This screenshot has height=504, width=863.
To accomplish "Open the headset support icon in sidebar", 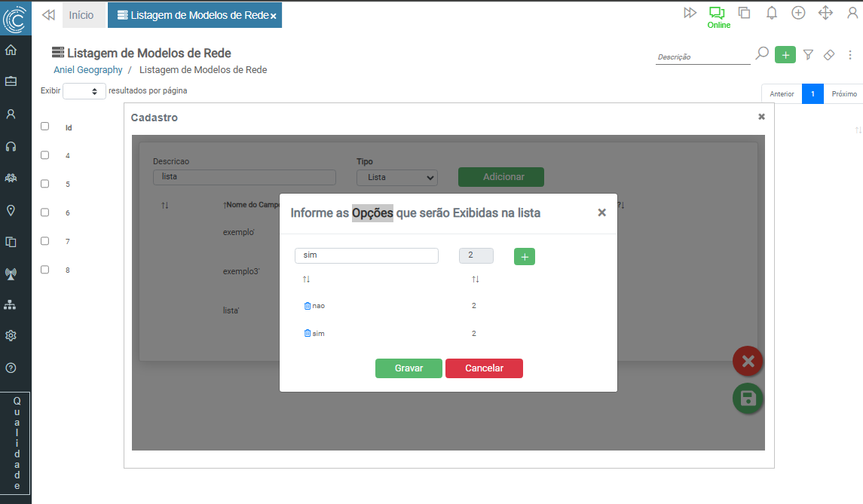I will pos(11,147).
